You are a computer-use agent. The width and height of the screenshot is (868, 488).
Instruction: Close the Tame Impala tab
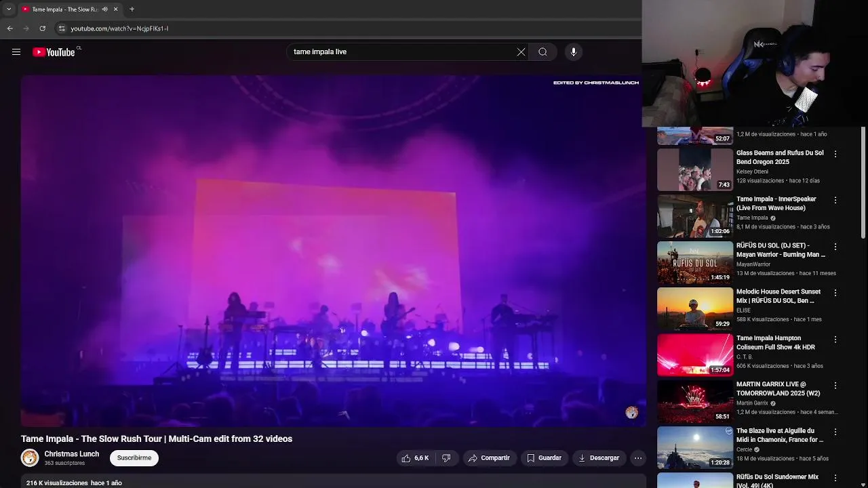tap(115, 9)
